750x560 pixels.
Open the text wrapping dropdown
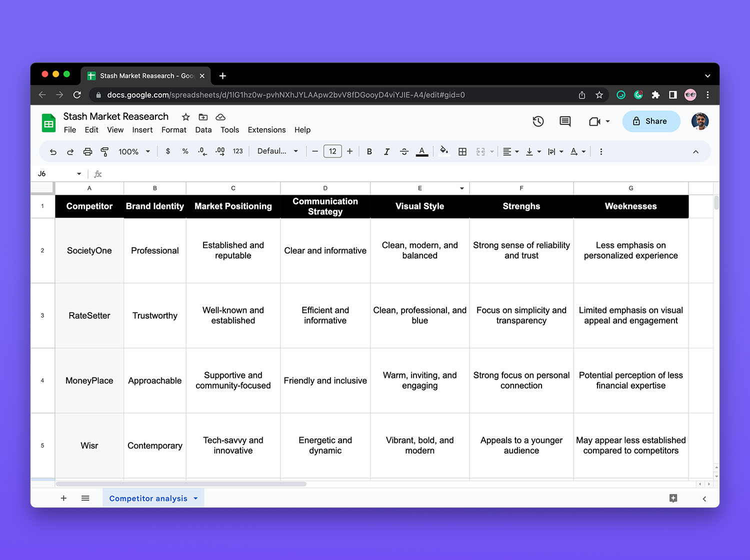(555, 151)
